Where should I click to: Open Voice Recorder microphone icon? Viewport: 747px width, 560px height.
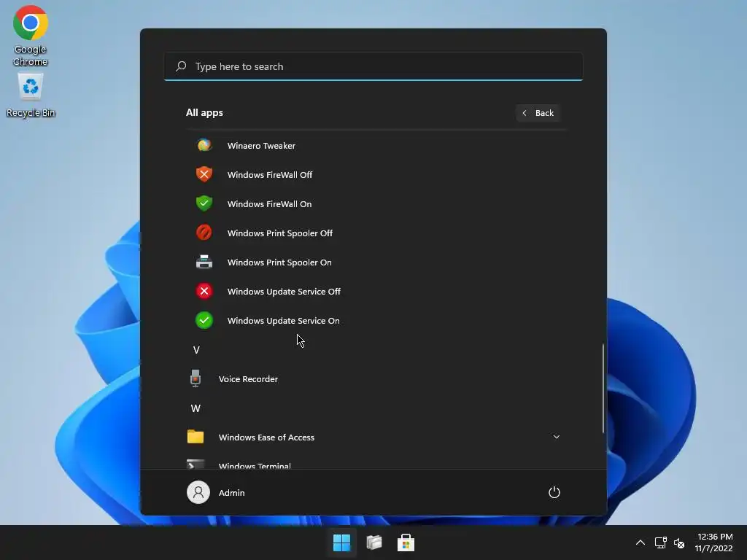[x=196, y=378]
